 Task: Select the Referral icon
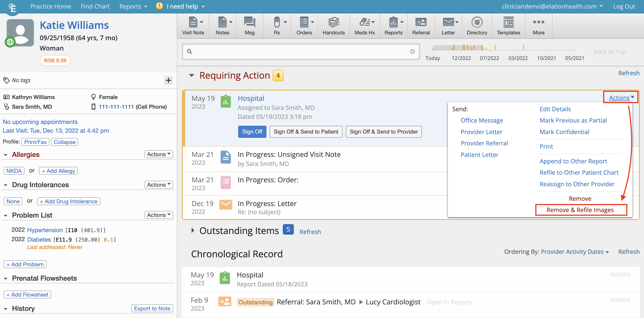click(x=421, y=25)
